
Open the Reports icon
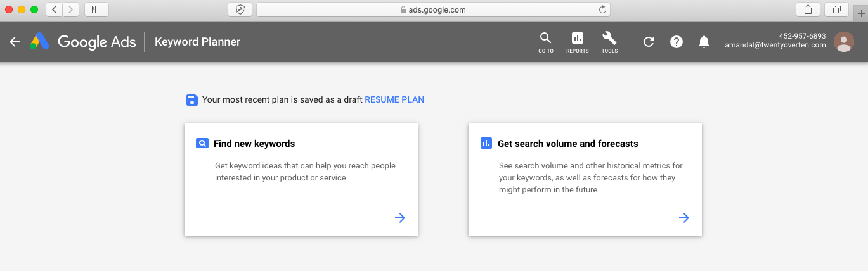click(577, 42)
